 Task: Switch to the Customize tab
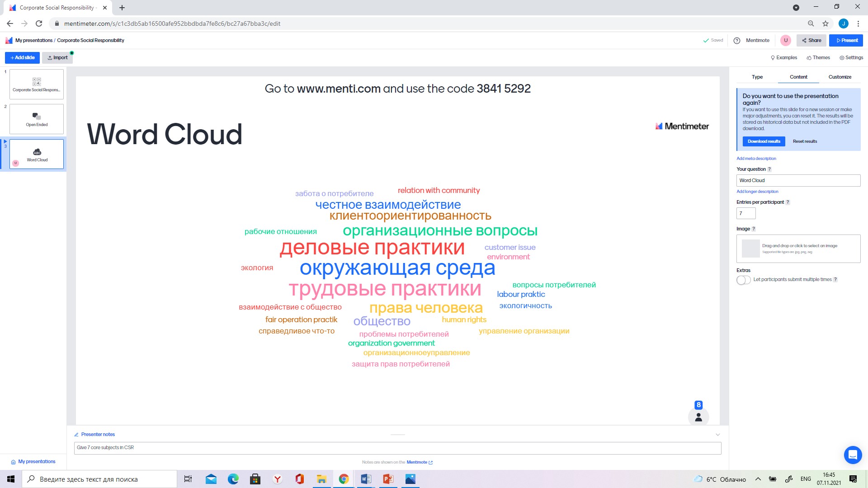pos(840,77)
